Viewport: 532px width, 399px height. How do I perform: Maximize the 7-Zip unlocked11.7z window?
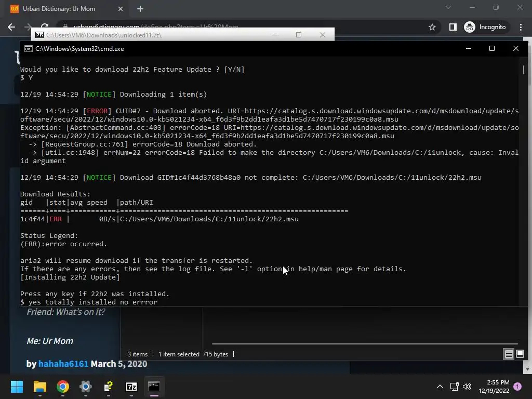pyautogui.click(x=299, y=35)
